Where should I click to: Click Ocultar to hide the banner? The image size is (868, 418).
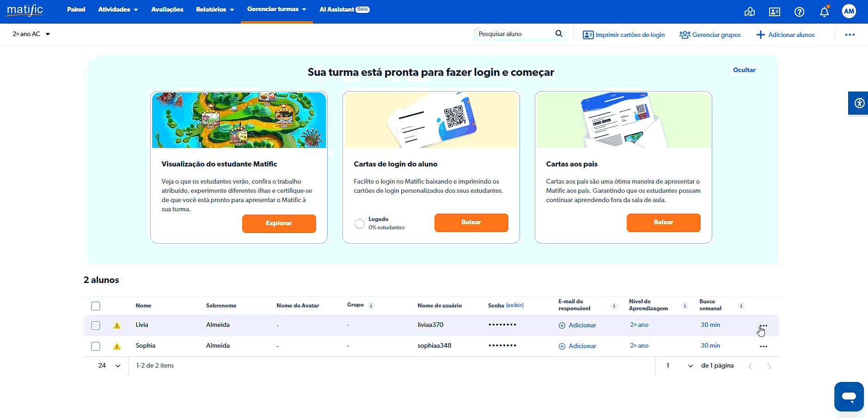pyautogui.click(x=744, y=70)
